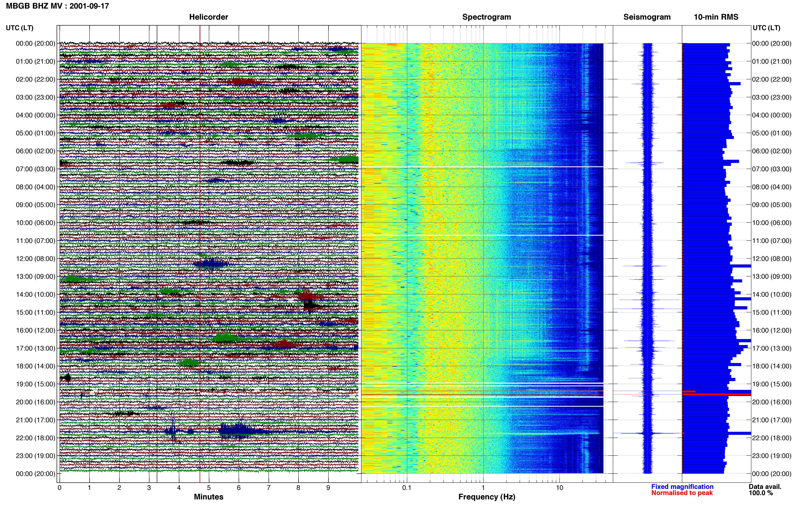Click the '10' frequency tick label
The image size is (812, 508).
tap(559, 487)
